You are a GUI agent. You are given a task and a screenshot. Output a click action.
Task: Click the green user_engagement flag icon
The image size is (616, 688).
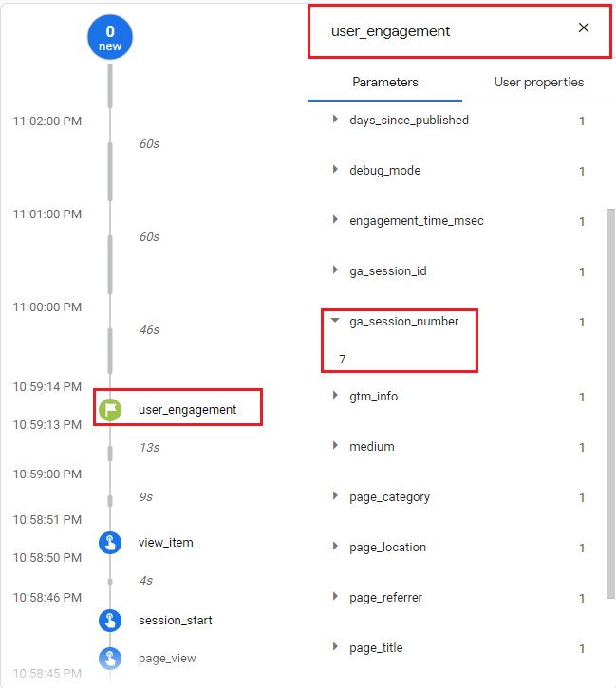110,409
